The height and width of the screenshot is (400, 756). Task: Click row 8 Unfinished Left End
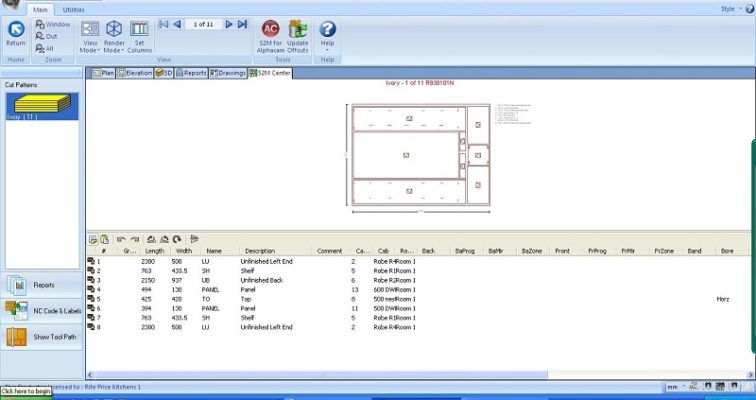coord(266,327)
